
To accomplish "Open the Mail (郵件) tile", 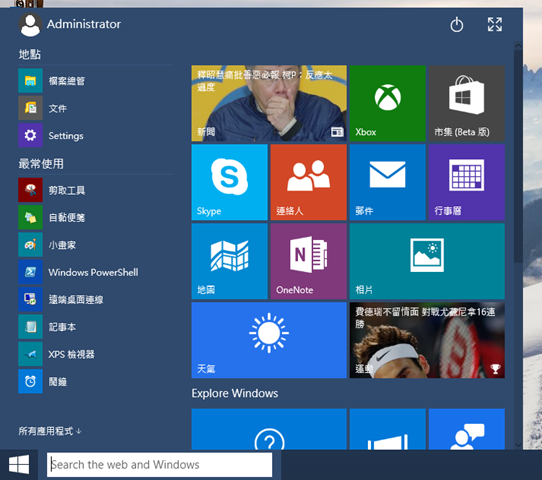I will 387,182.
